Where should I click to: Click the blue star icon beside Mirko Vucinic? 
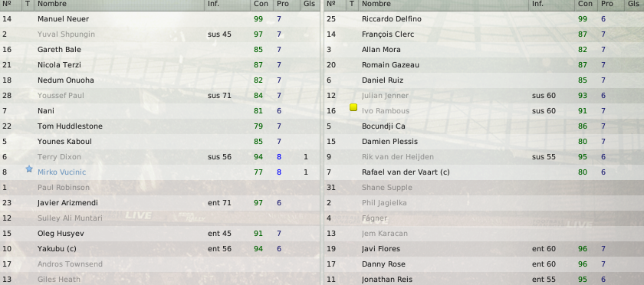pos(29,169)
